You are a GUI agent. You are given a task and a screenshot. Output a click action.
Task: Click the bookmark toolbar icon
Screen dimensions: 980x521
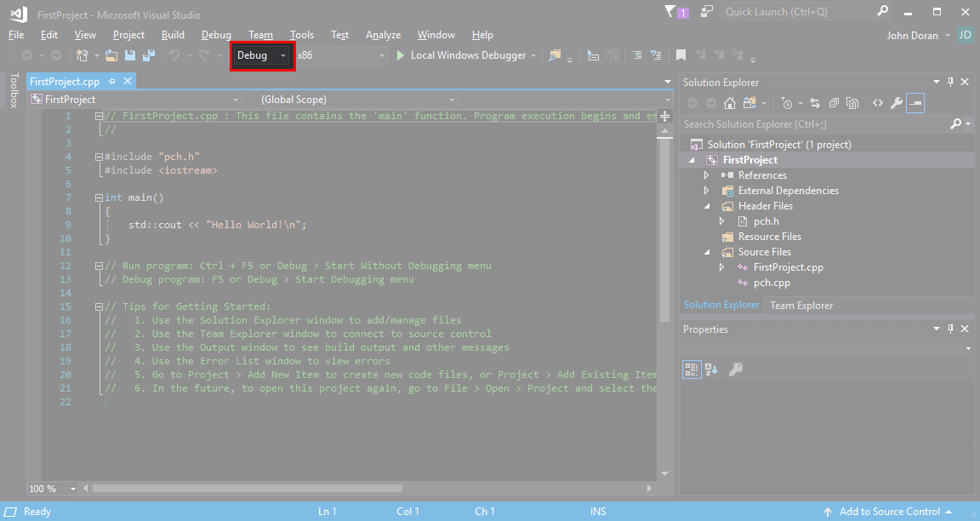pos(681,55)
